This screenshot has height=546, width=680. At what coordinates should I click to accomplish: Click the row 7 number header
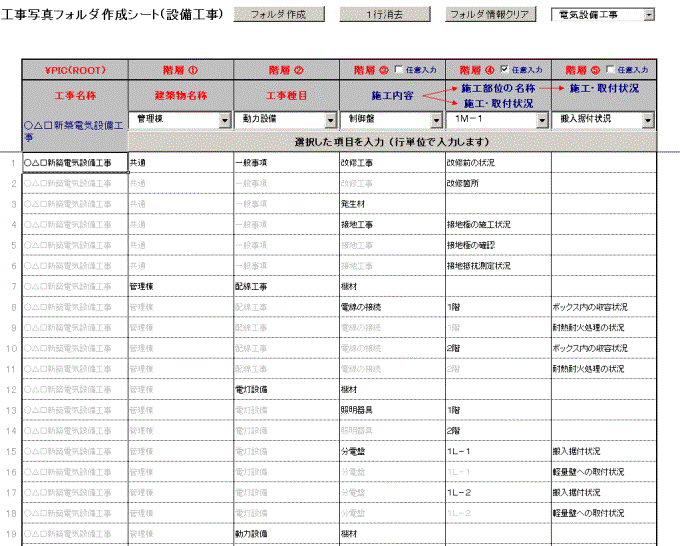pos(13,287)
